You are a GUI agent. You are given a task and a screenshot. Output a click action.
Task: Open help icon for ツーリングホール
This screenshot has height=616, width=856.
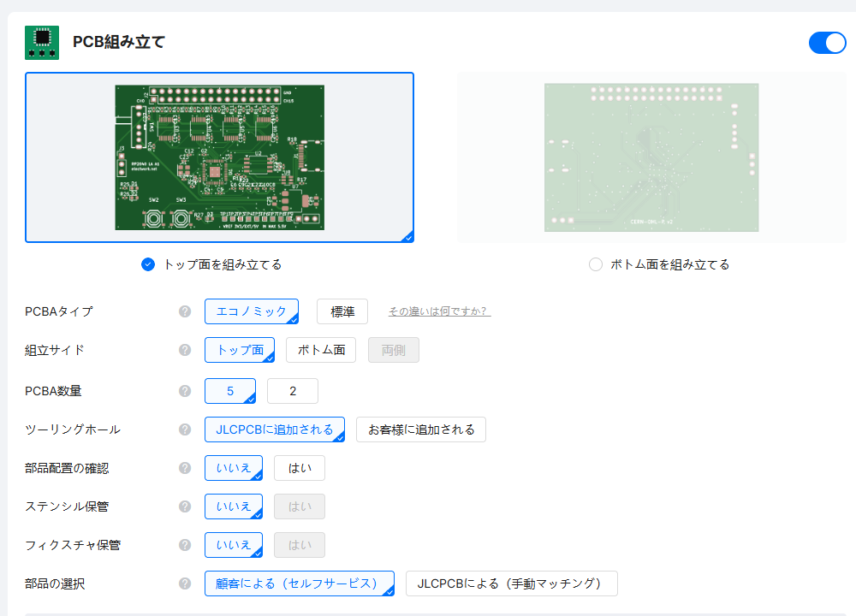pos(185,429)
